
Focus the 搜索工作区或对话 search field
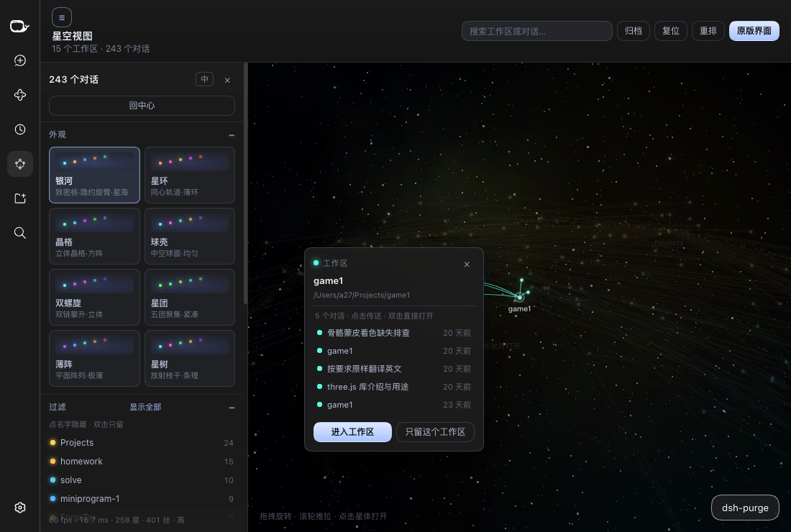tap(536, 31)
